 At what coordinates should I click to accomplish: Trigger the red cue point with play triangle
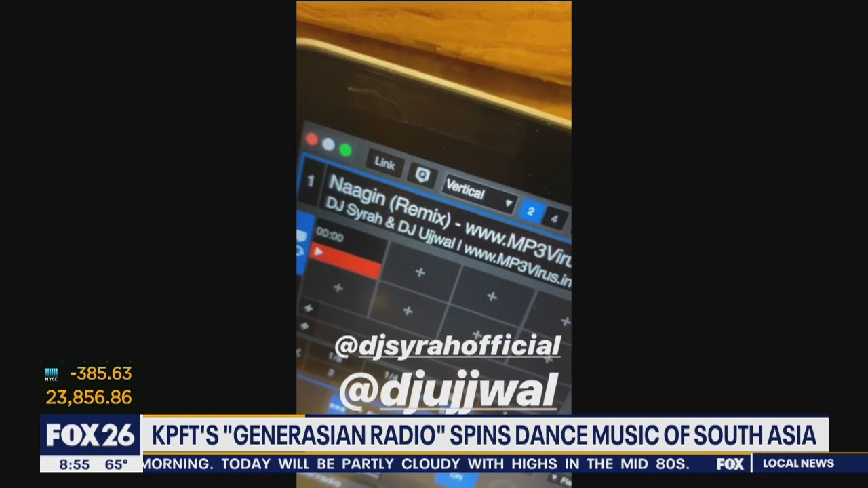(345, 262)
